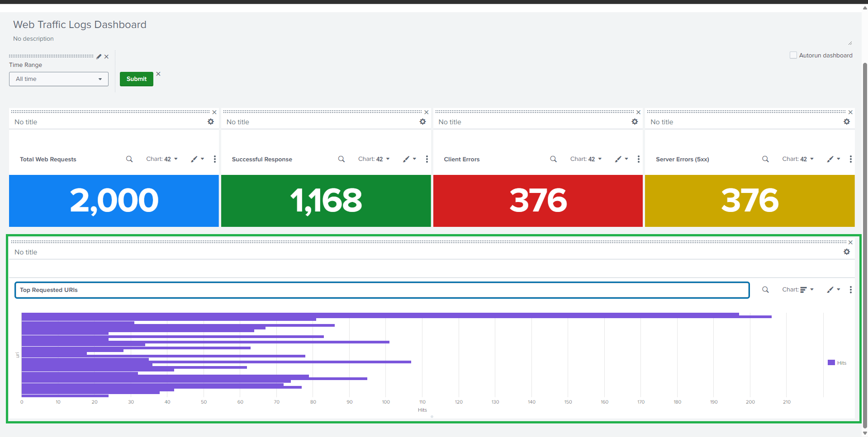Open the All time range dropdown

tap(59, 79)
